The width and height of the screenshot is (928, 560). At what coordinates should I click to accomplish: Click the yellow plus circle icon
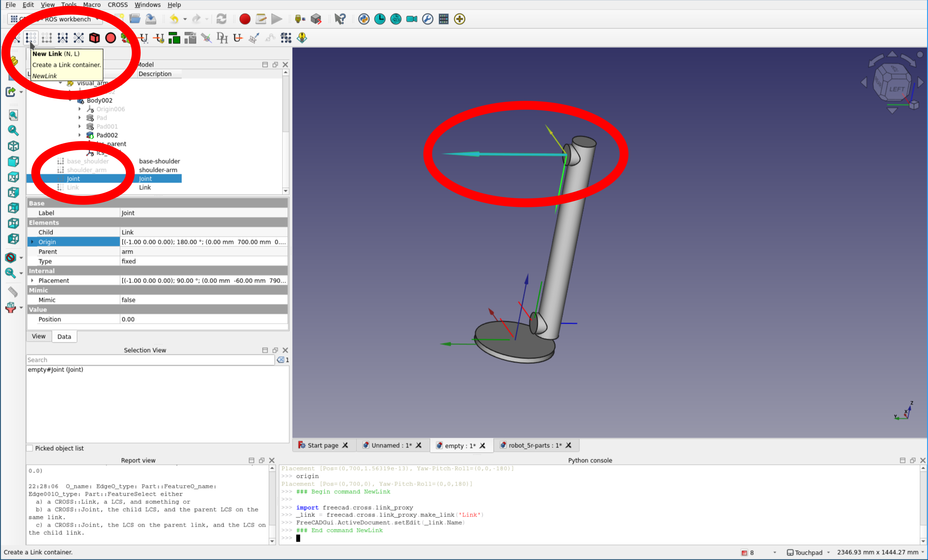tap(459, 19)
